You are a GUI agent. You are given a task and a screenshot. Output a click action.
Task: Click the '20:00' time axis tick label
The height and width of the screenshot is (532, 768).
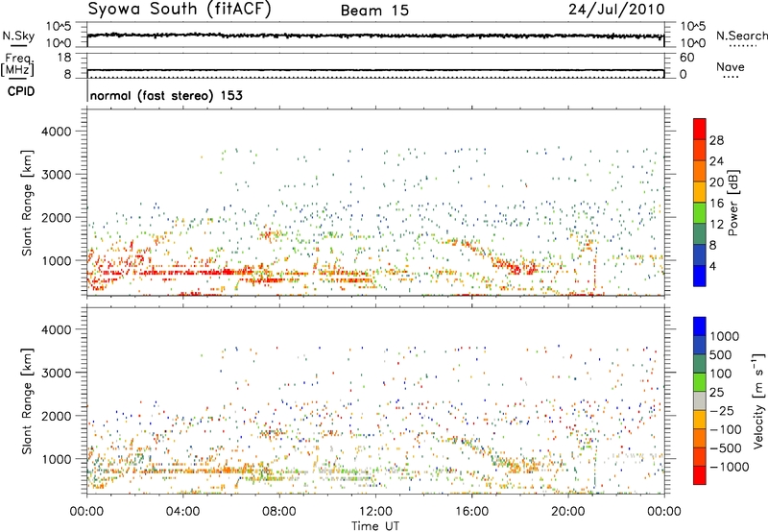(x=568, y=512)
